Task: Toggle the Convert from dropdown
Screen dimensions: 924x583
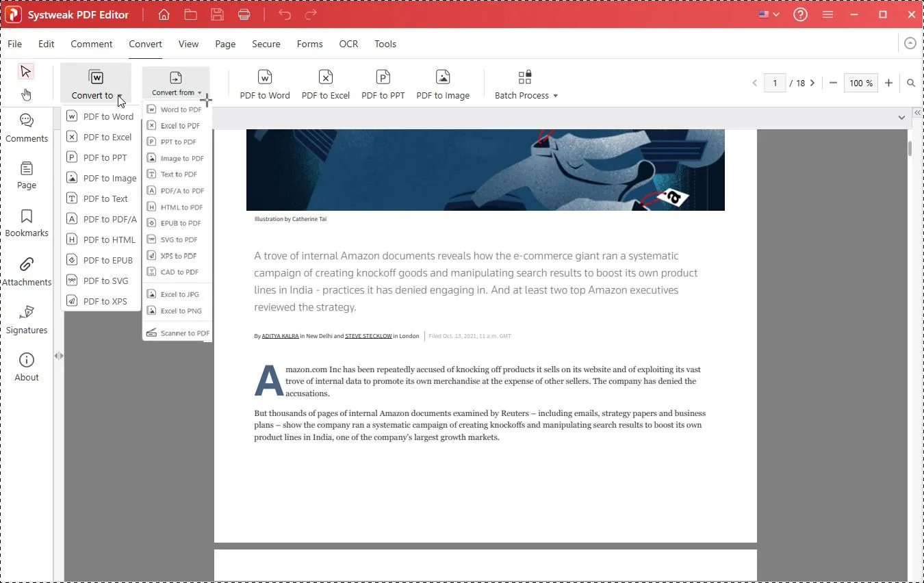Action: (176, 83)
